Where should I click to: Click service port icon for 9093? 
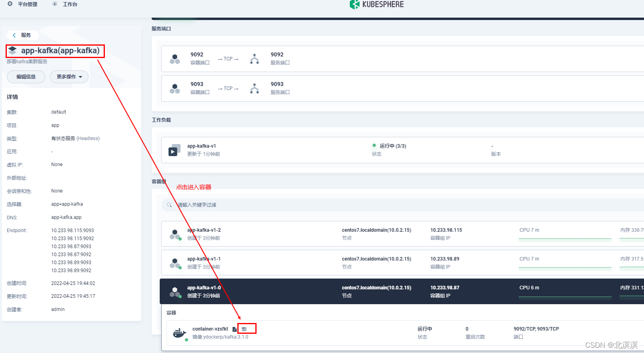tap(255, 88)
